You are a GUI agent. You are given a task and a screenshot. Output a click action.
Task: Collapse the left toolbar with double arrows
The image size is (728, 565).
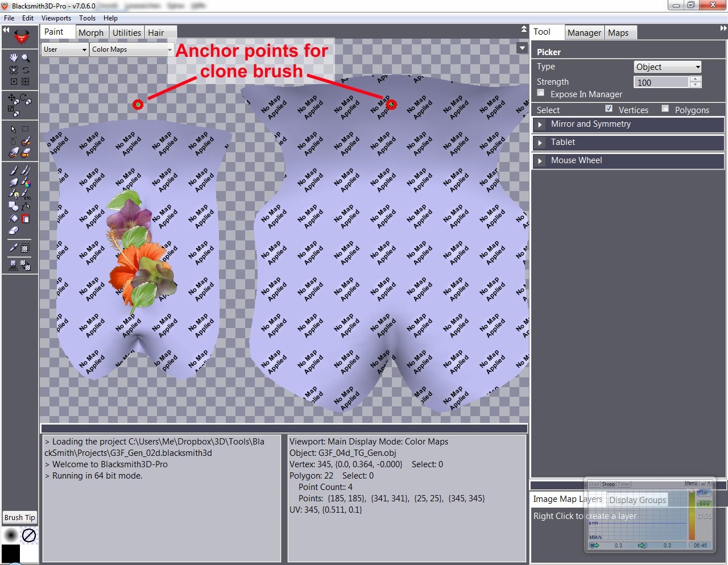pos(6,30)
